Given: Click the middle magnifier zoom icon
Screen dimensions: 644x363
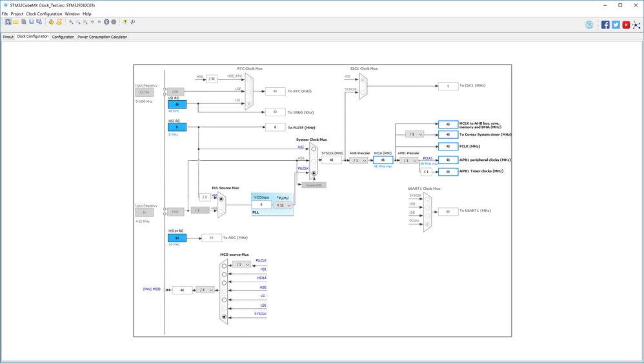Looking at the screenshot, I should tap(78, 22).
